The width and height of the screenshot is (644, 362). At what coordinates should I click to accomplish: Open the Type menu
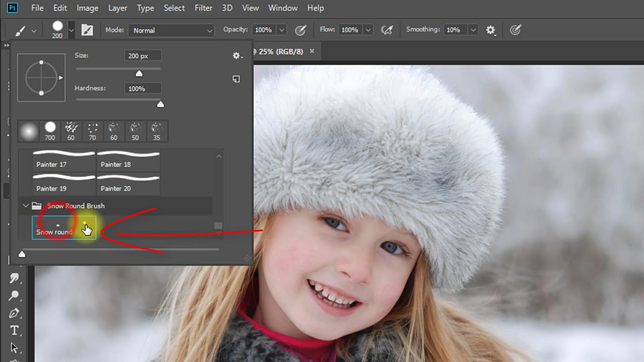pyautogui.click(x=145, y=8)
